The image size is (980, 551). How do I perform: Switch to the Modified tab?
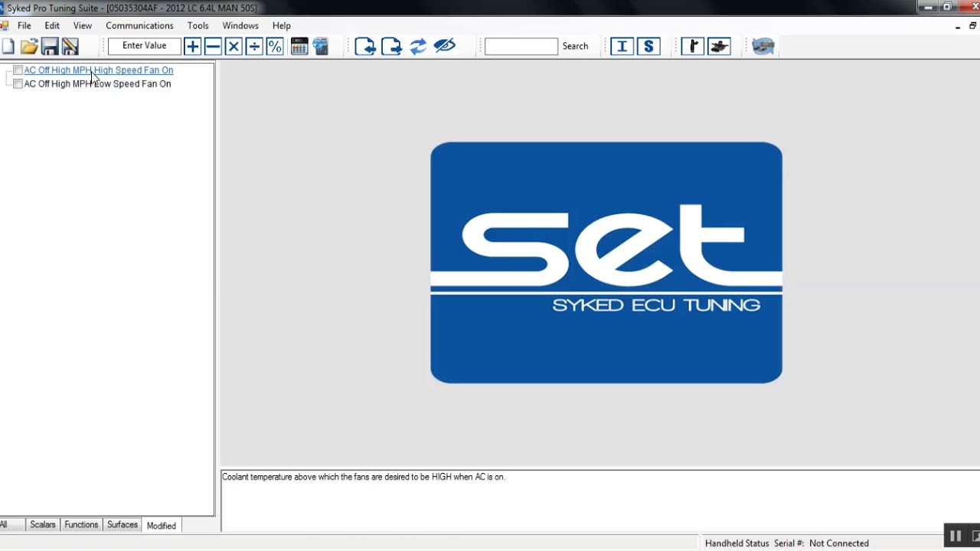pos(162,526)
